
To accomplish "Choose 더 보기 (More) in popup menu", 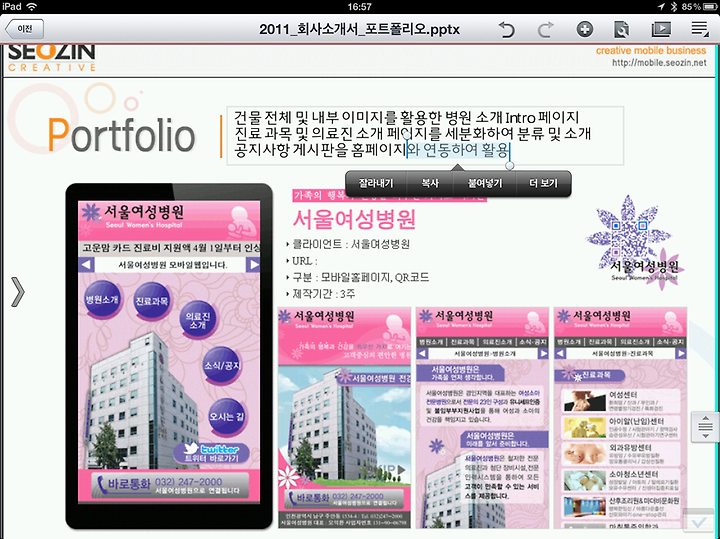I will [544, 183].
